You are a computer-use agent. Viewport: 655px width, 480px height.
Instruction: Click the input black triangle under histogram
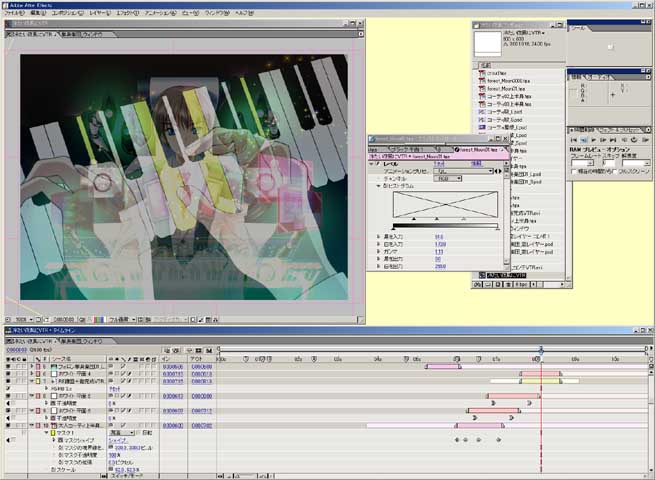tap(414, 219)
